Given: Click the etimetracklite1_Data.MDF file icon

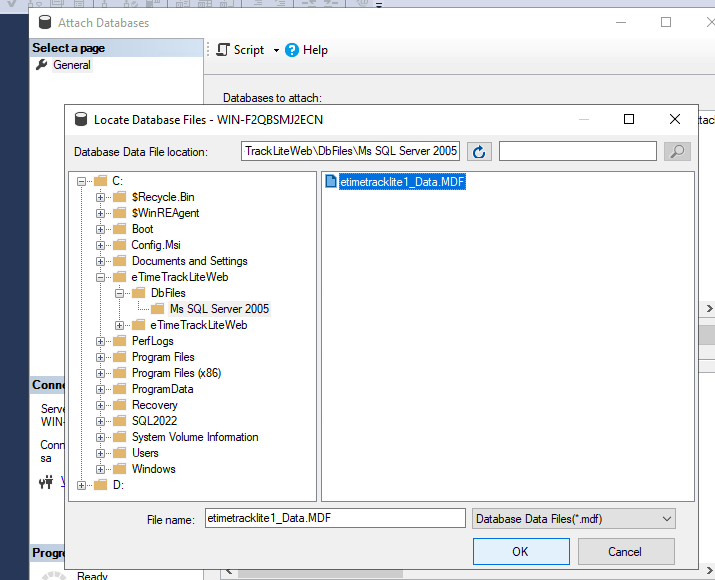Looking at the screenshot, I should click(x=331, y=181).
